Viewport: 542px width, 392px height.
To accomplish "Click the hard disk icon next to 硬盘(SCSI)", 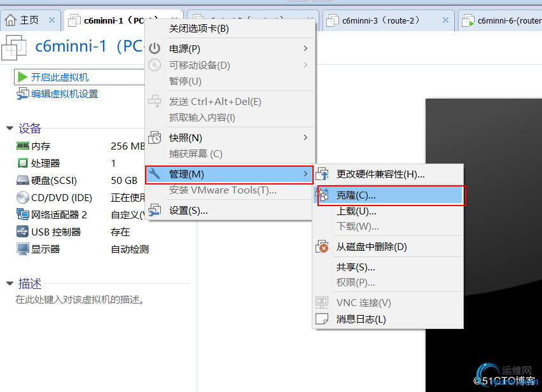I will coord(23,180).
